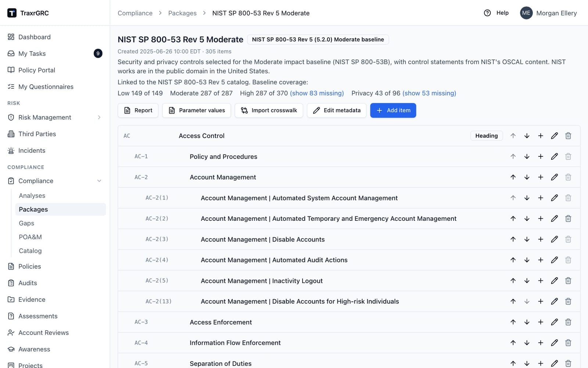The width and height of the screenshot is (588, 368).
Task: Expand the Risk Management submenu chevron
Action: [99, 117]
